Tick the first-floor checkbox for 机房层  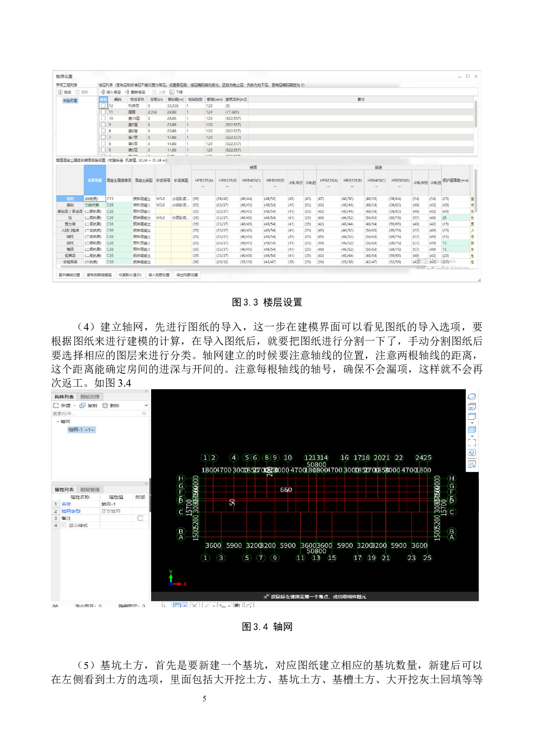103,106
